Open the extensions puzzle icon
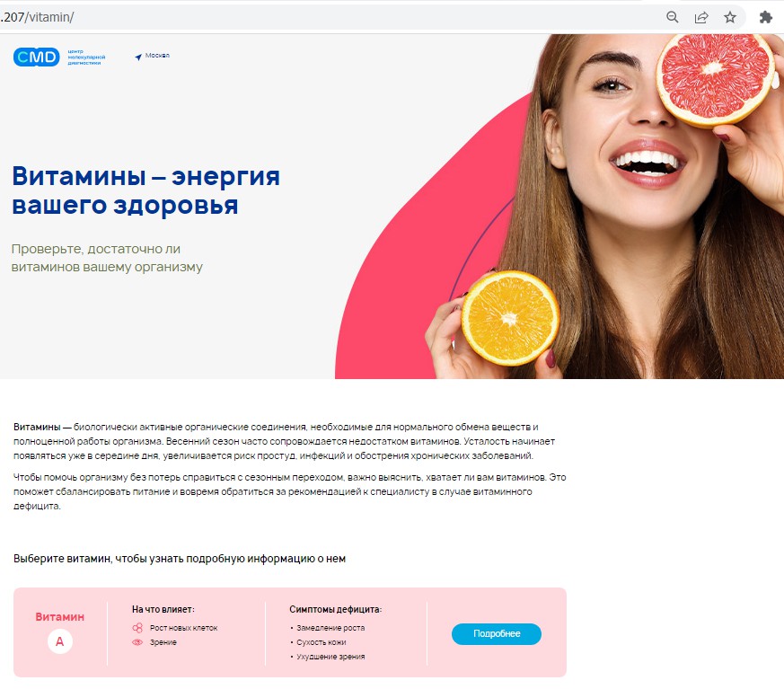784x689 pixels. click(765, 17)
